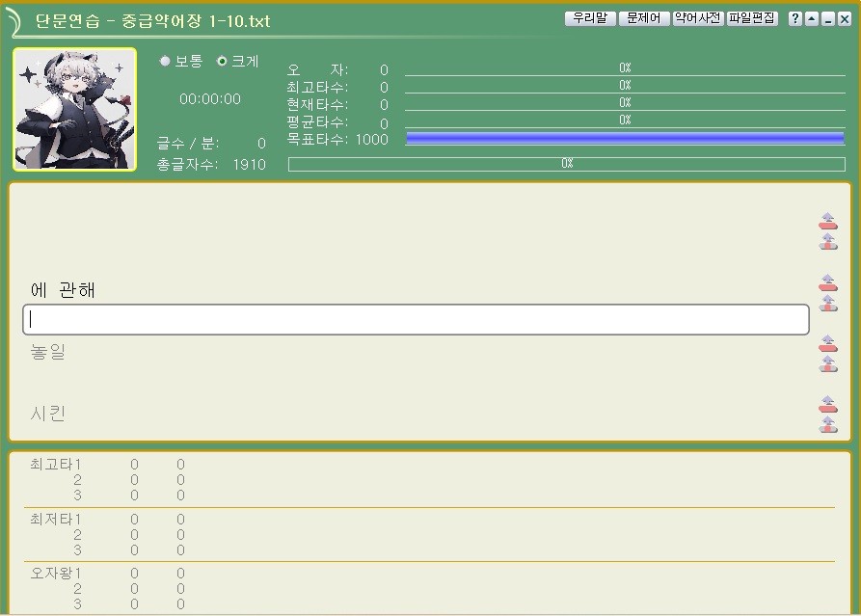Image resolution: width=861 pixels, height=616 pixels.
Task: Open the 우리말 menu button
Action: tap(590, 18)
